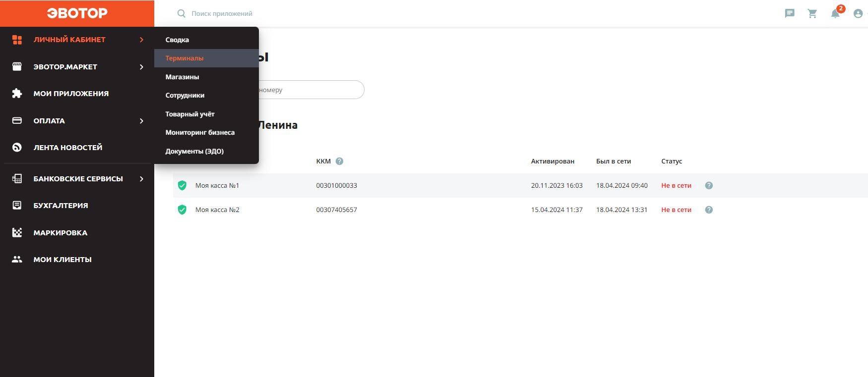This screenshot has height=377, width=868.
Task: Click the Мои приложения puzzle icon
Action: pyautogui.click(x=17, y=93)
